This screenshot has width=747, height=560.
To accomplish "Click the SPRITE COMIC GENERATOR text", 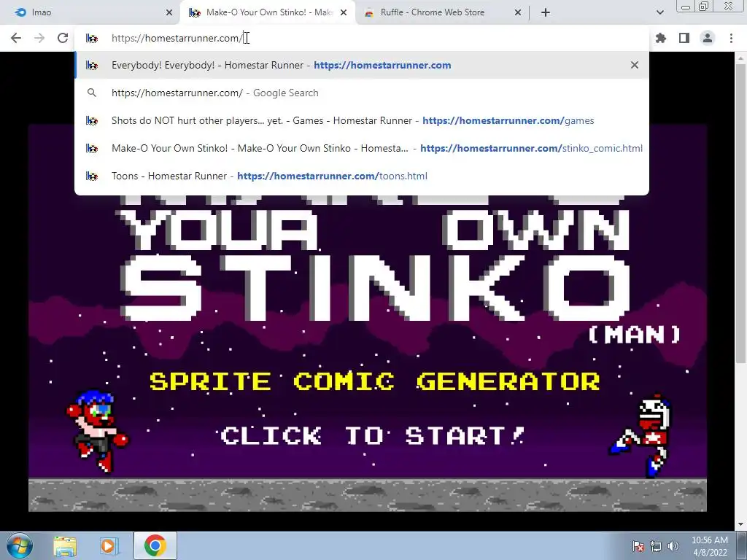I will click(x=375, y=381).
